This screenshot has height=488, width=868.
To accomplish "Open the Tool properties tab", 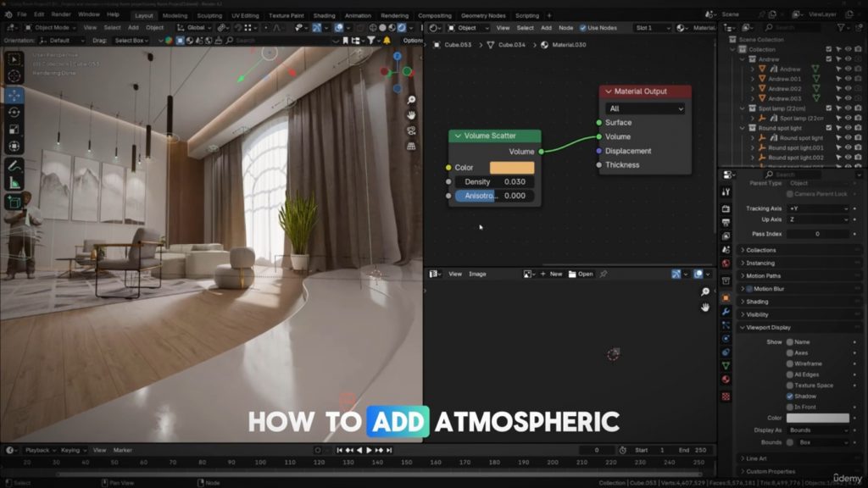I will tap(726, 192).
